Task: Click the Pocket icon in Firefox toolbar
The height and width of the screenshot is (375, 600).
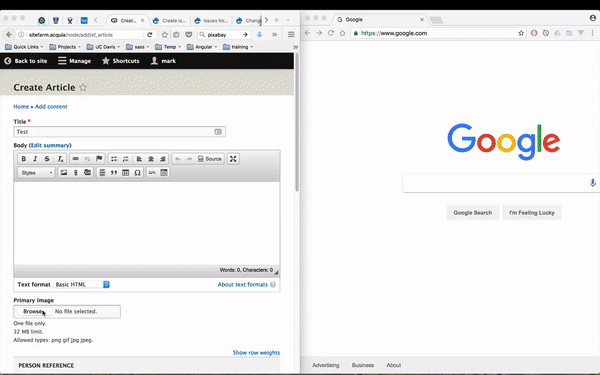Action: (189, 35)
